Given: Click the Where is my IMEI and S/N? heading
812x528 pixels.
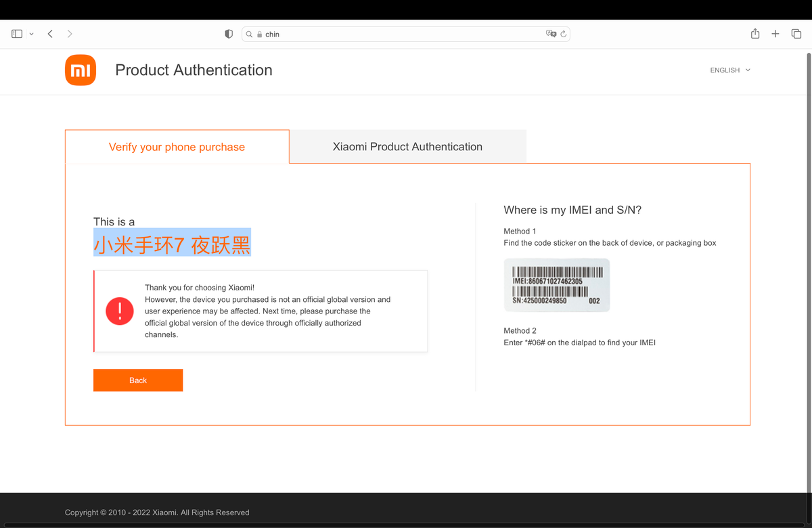Looking at the screenshot, I should point(572,211).
